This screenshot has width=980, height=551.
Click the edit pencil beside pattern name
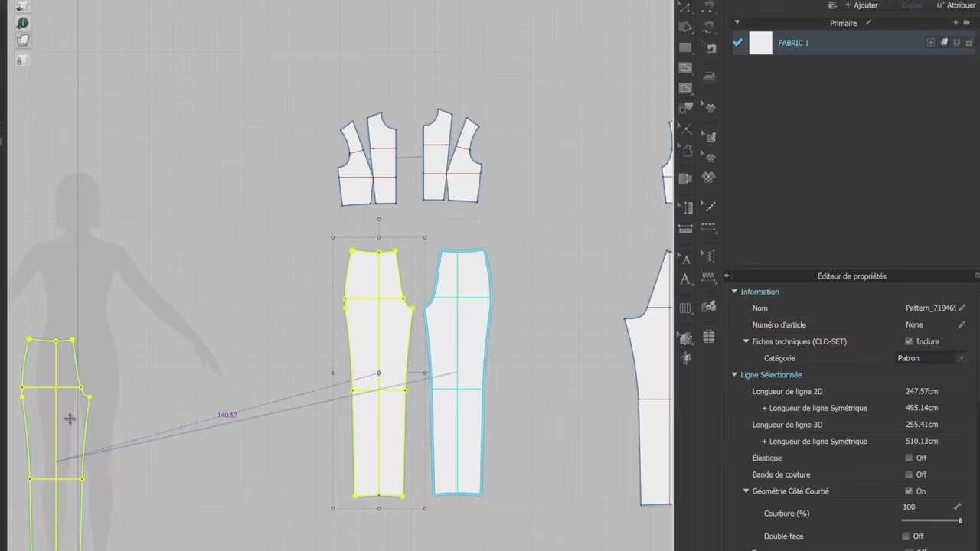click(x=962, y=308)
